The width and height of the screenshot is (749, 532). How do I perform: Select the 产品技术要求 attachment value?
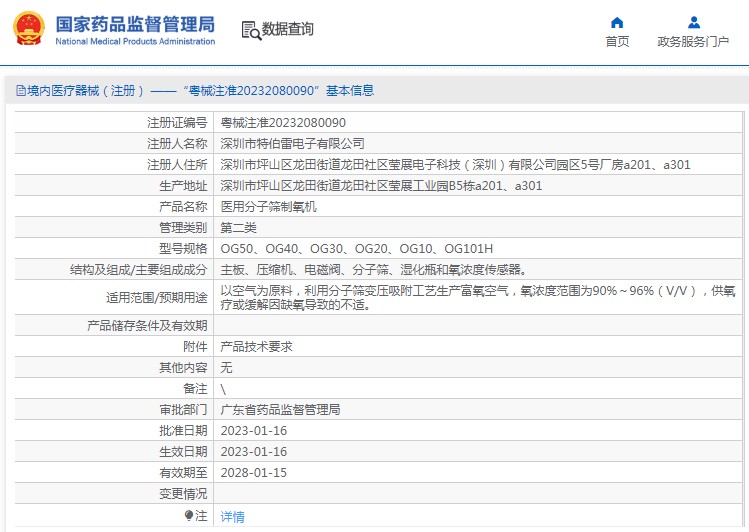(x=257, y=347)
